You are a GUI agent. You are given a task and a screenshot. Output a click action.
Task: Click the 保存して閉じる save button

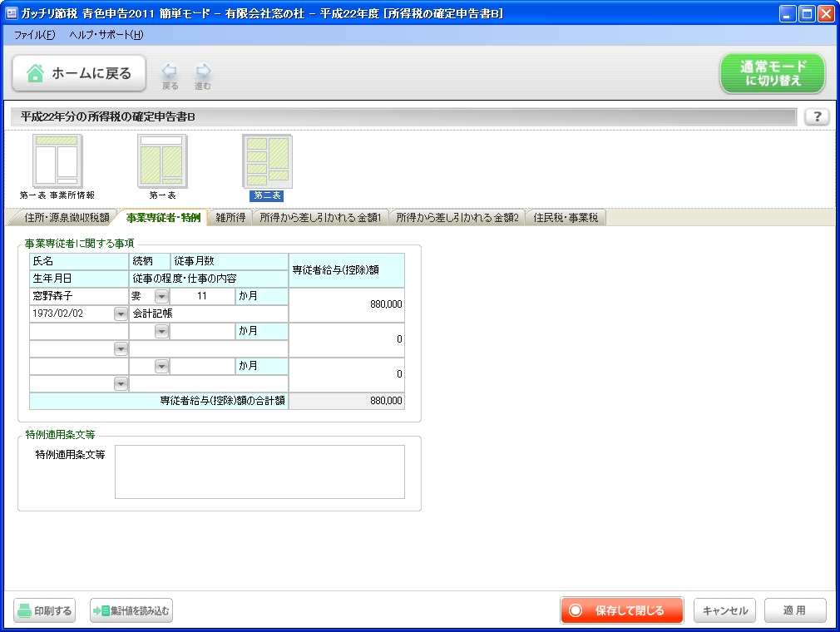(621, 610)
